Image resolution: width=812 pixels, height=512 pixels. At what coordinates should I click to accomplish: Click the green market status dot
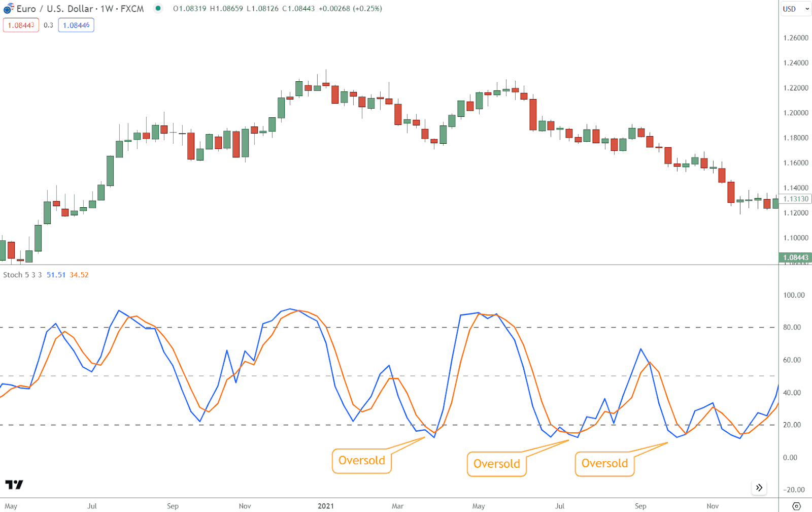tap(158, 8)
